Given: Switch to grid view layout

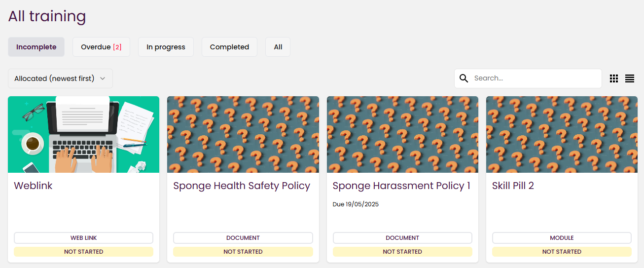Looking at the screenshot, I should 613,78.
